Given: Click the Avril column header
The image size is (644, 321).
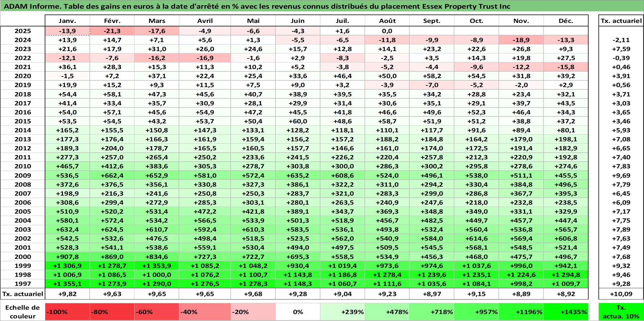Looking at the screenshot, I should pos(205,21).
